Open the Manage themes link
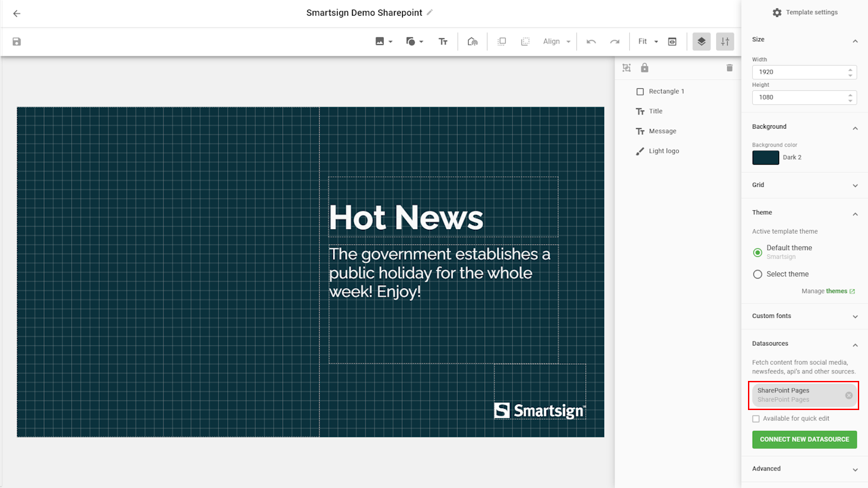This screenshot has height=488, width=868. click(x=836, y=291)
